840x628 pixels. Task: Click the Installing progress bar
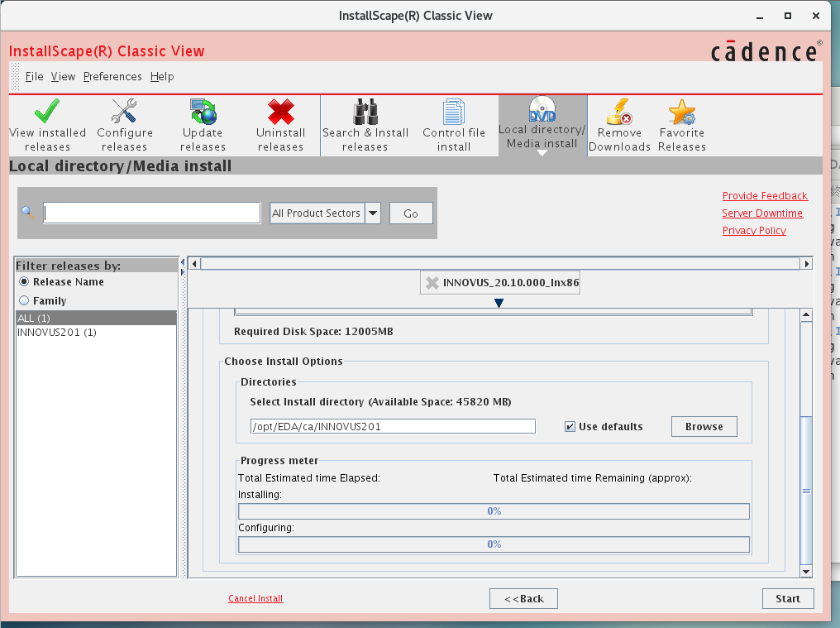(x=494, y=511)
